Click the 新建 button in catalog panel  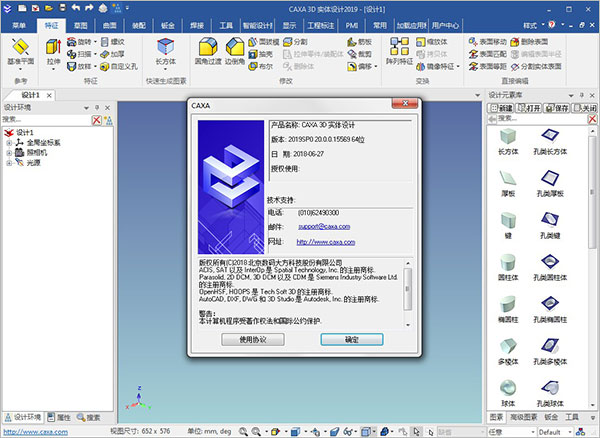coord(502,108)
